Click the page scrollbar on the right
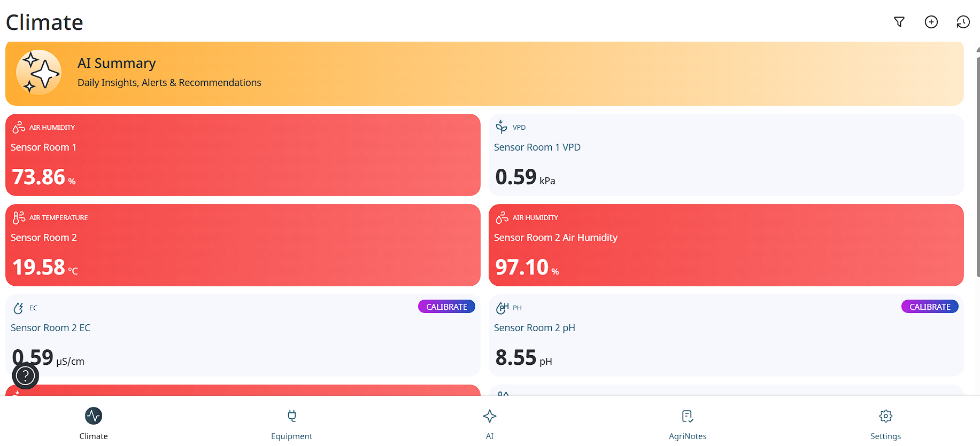The width and height of the screenshot is (980, 446). coord(977,160)
